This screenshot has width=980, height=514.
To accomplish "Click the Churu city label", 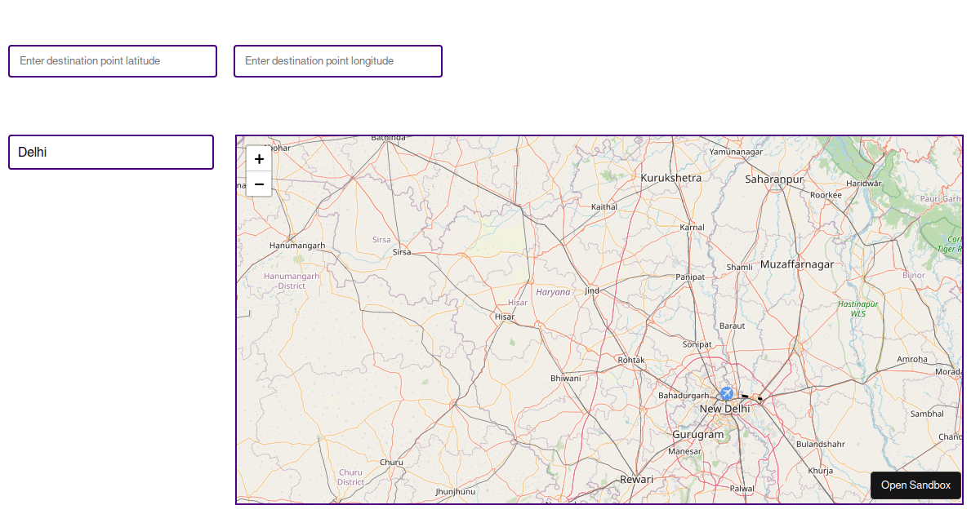I will click(x=391, y=462).
